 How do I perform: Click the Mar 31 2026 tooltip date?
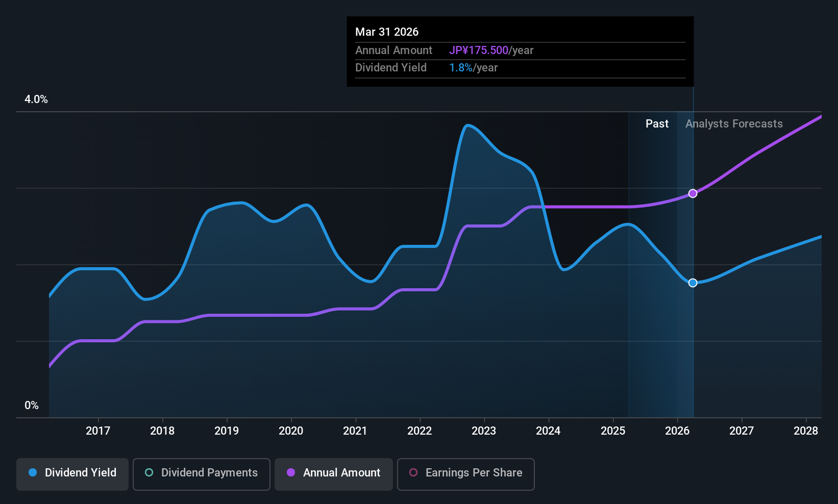click(387, 32)
